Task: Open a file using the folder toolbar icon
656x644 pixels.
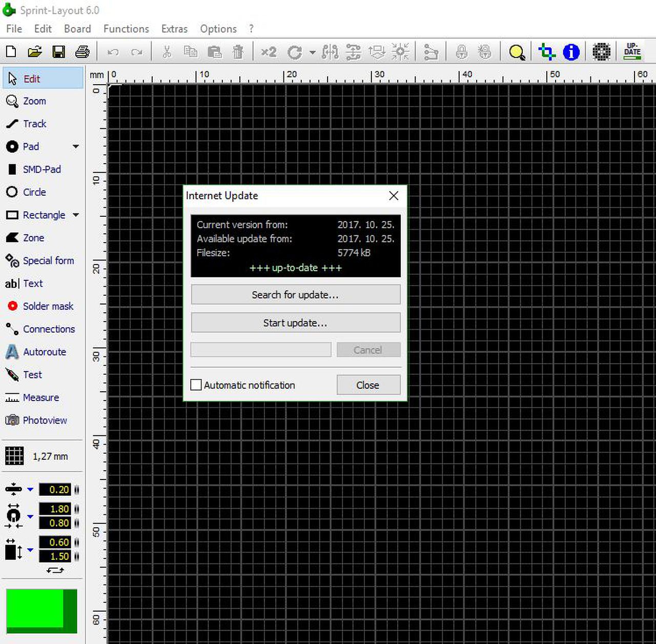Action: (34, 52)
